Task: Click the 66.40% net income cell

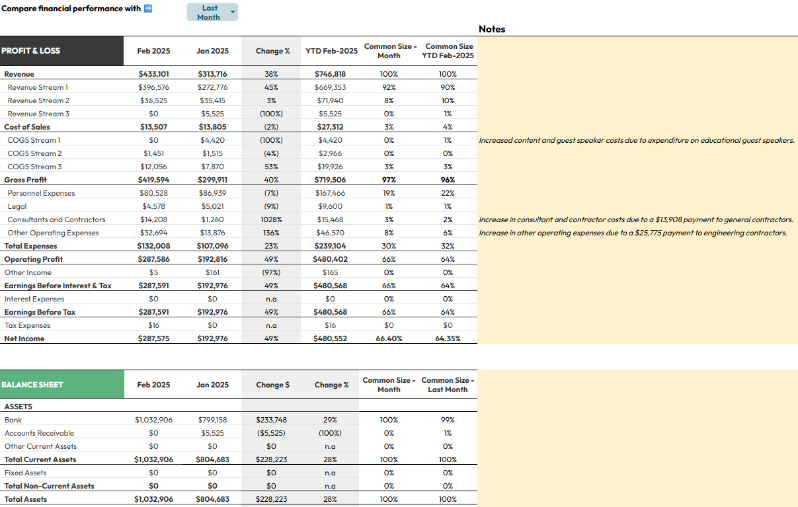Action: point(389,339)
